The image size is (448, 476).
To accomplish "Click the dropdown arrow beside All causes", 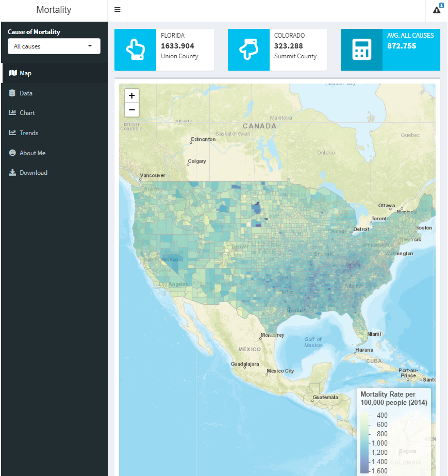I will 90,46.
